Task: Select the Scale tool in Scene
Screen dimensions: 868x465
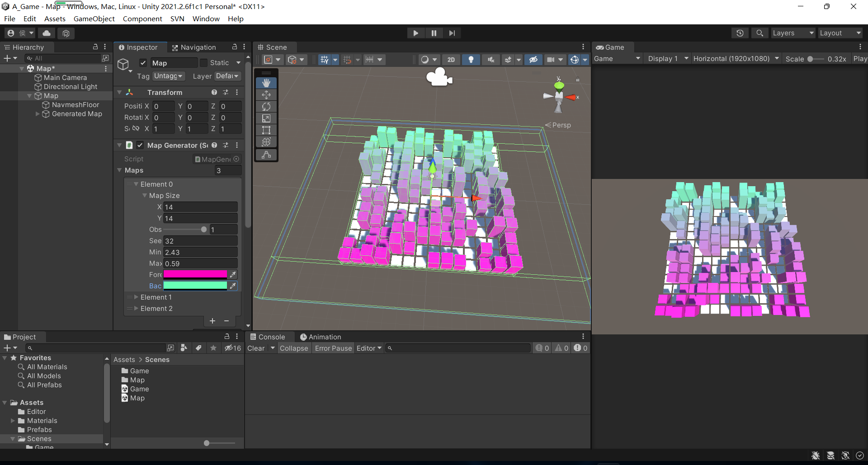Action: [266, 118]
